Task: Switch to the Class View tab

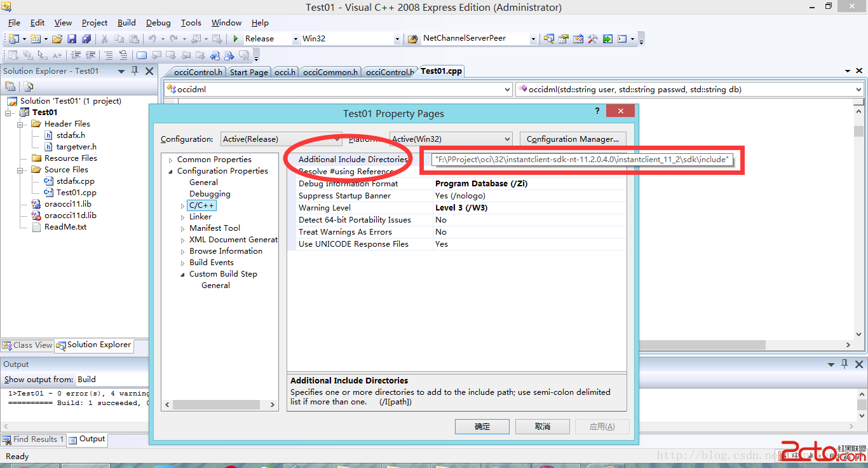Action: point(27,345)
